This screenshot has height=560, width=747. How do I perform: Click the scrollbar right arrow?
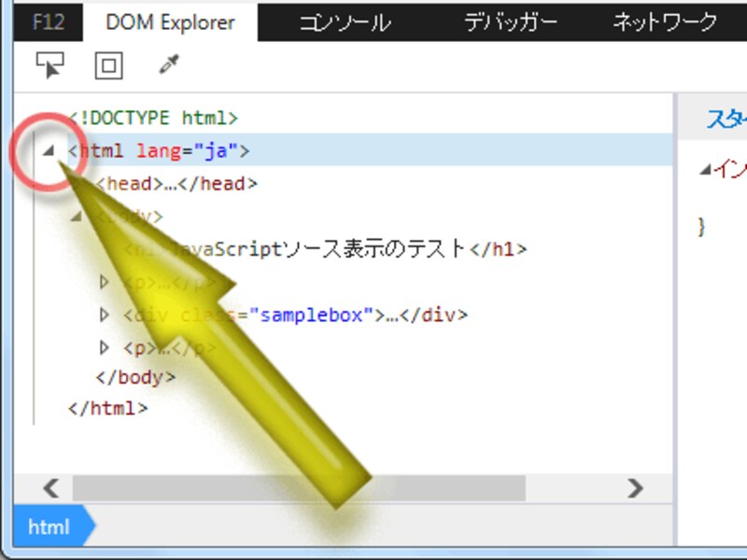click(636, 488)
